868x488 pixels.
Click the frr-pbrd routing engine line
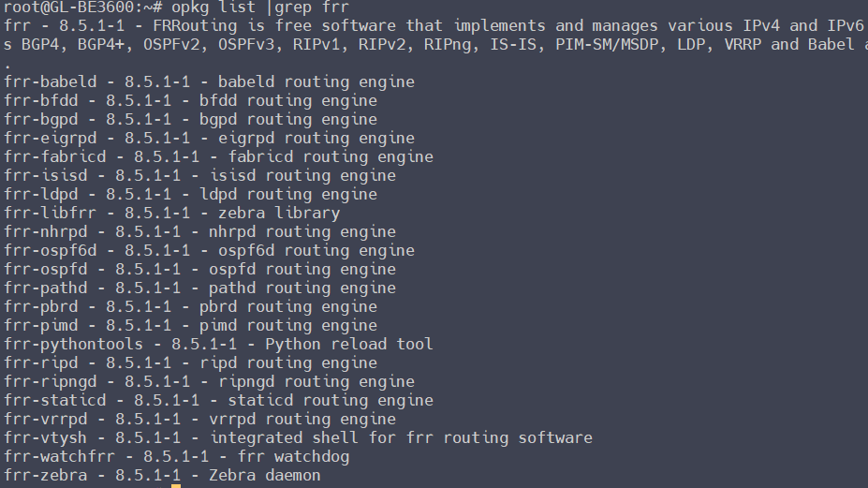pos(190,306)
